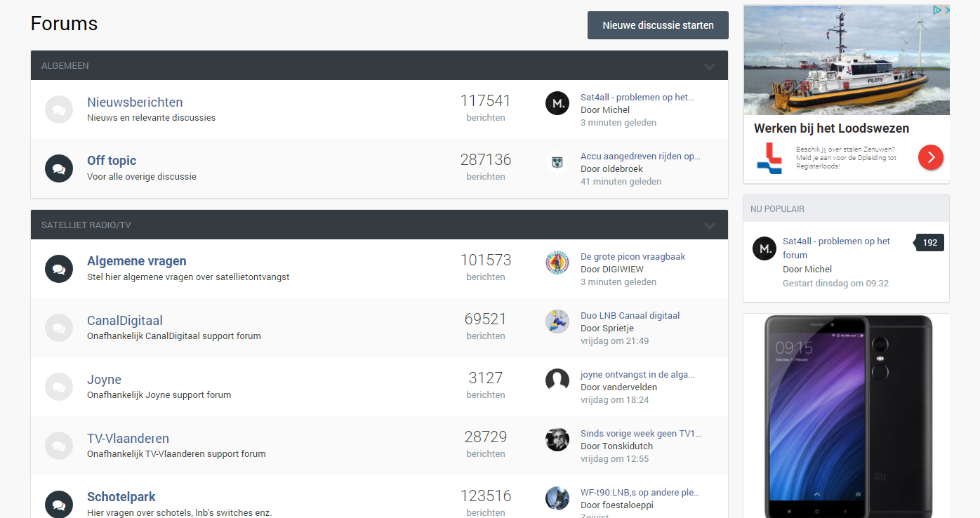Open DIGIWIEW's avatar in Algemene vragen row
980x518 pixels.
click(557, 263)
